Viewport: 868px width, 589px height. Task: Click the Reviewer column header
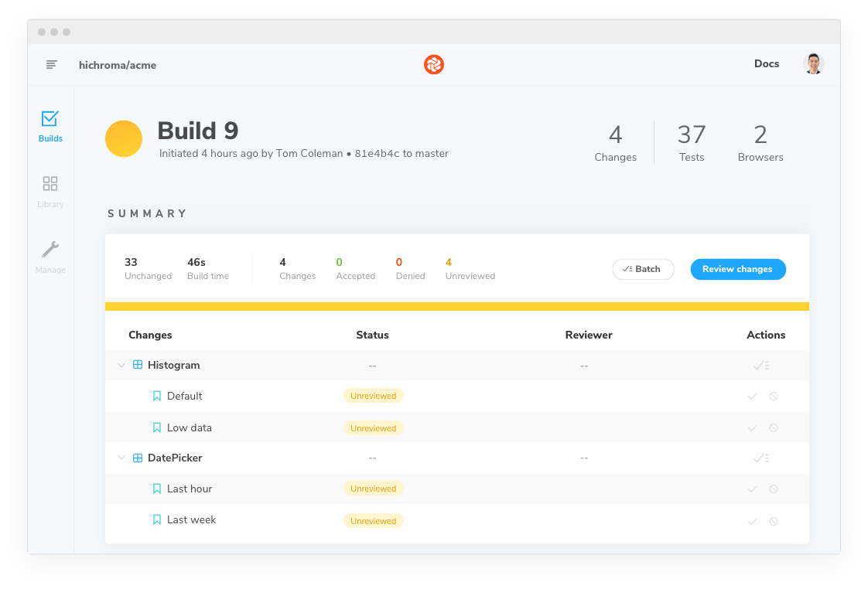589,335
